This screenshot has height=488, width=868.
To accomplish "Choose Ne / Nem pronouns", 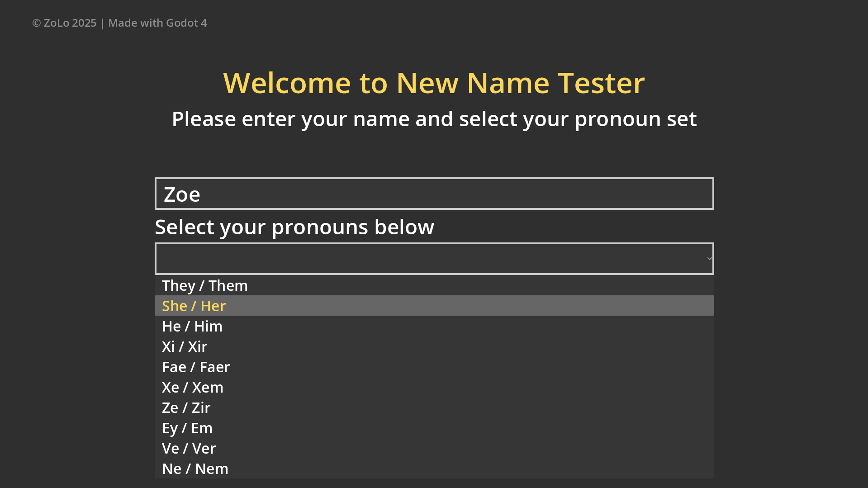I will (x=195, y=469).
